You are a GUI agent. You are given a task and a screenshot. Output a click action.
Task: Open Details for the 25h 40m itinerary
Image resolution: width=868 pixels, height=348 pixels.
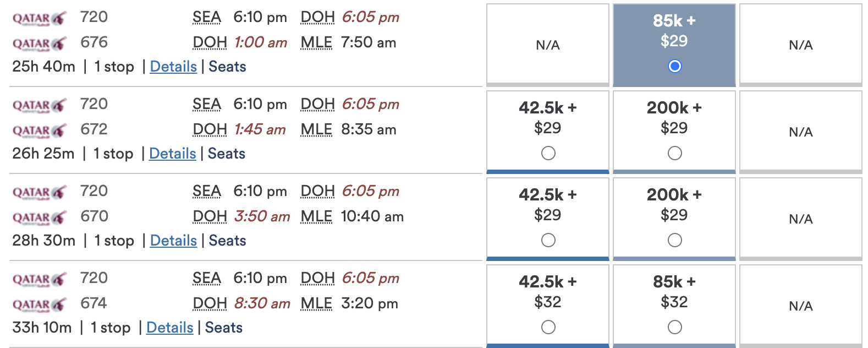[173, 67]
